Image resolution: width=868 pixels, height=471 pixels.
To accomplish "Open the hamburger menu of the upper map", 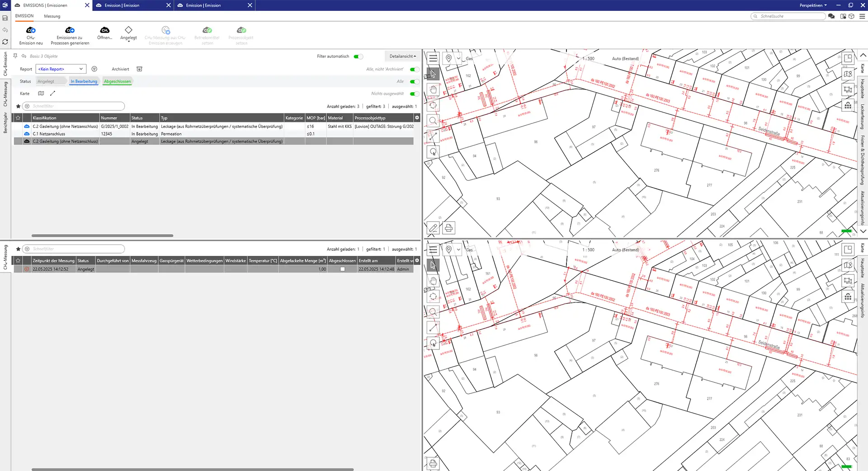I will coord(433,58).
